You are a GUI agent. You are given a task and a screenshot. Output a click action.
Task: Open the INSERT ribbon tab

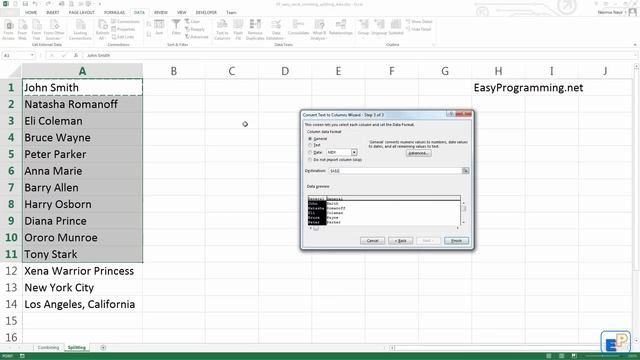[x=53, y=13]
